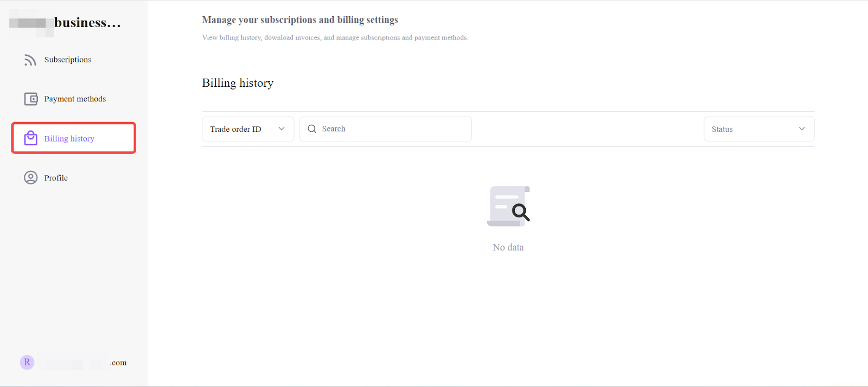Click the blurred logo at the sidebar top

point(30,23)
